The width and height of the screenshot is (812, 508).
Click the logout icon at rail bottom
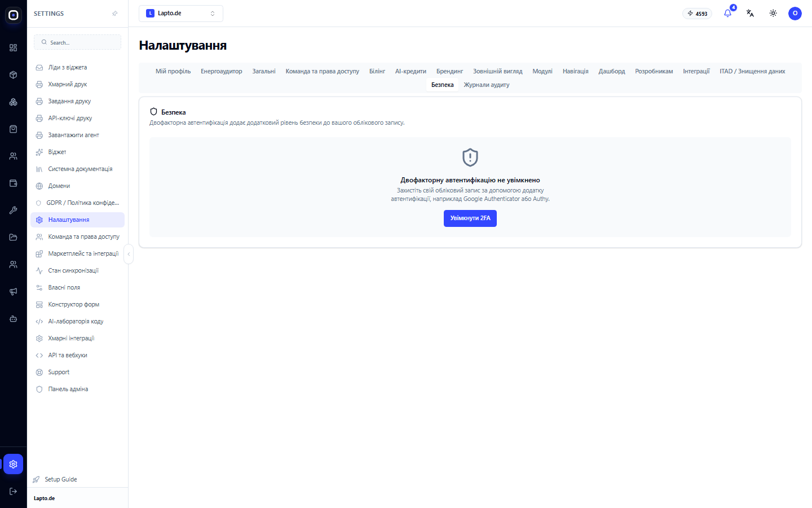[x=14, y=491]
